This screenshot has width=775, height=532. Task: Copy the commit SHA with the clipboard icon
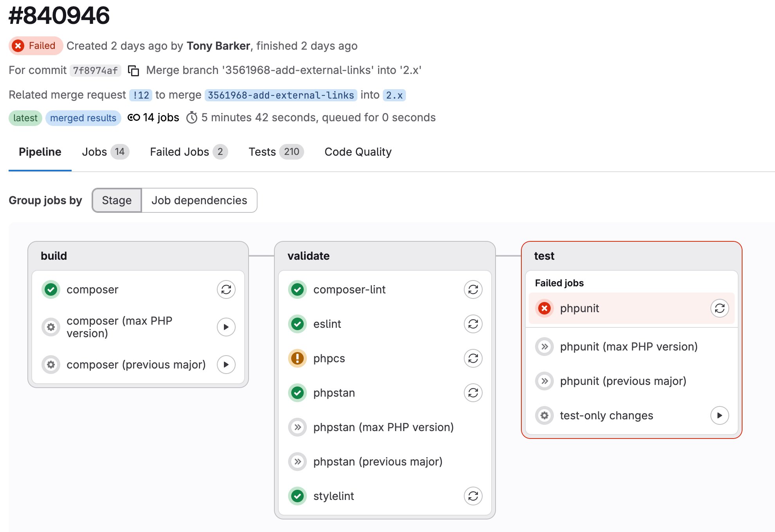point(133,70)
